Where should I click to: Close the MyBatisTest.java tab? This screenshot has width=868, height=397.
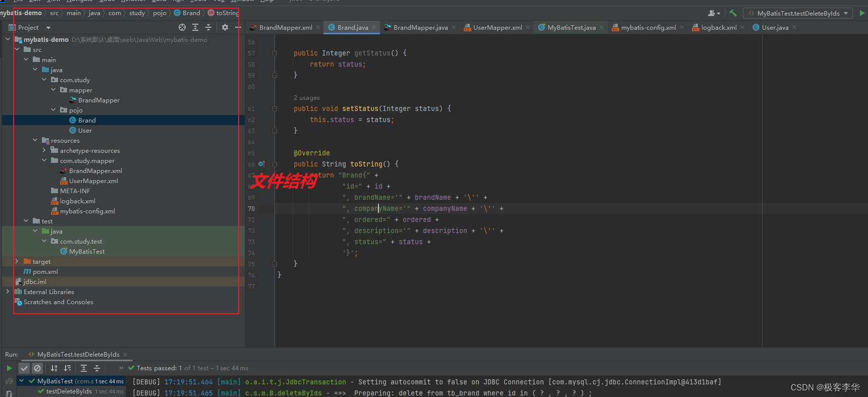[x=602, y=27]
